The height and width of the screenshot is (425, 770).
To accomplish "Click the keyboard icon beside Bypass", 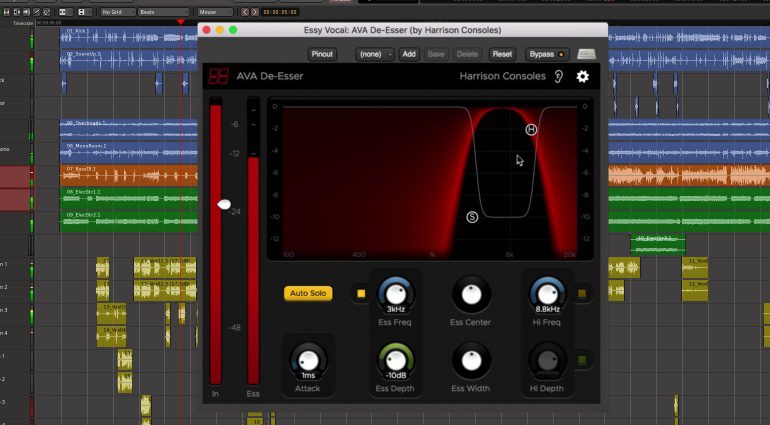I will 587,54.
